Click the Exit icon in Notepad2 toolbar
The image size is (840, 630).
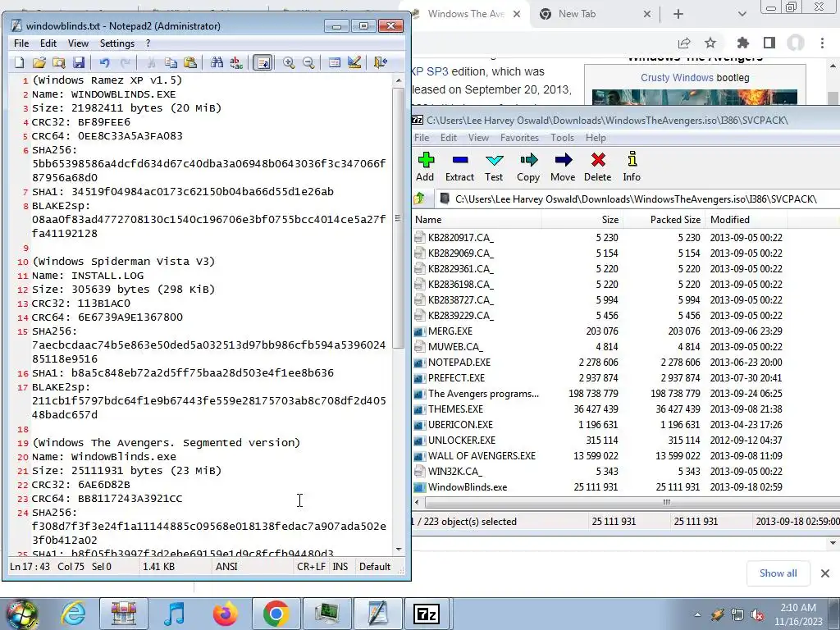tap(381, 62)
